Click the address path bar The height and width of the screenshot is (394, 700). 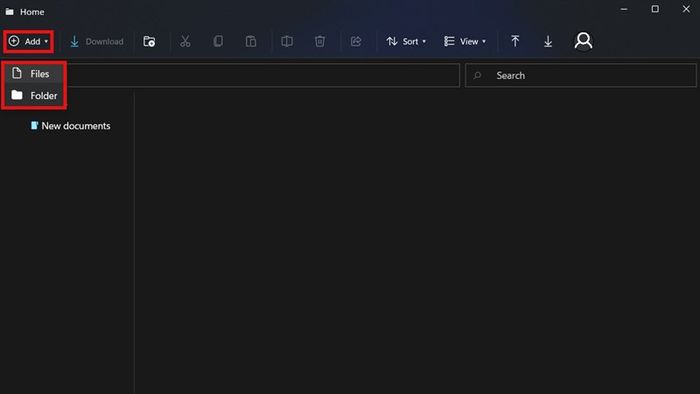tap(263, 75)
